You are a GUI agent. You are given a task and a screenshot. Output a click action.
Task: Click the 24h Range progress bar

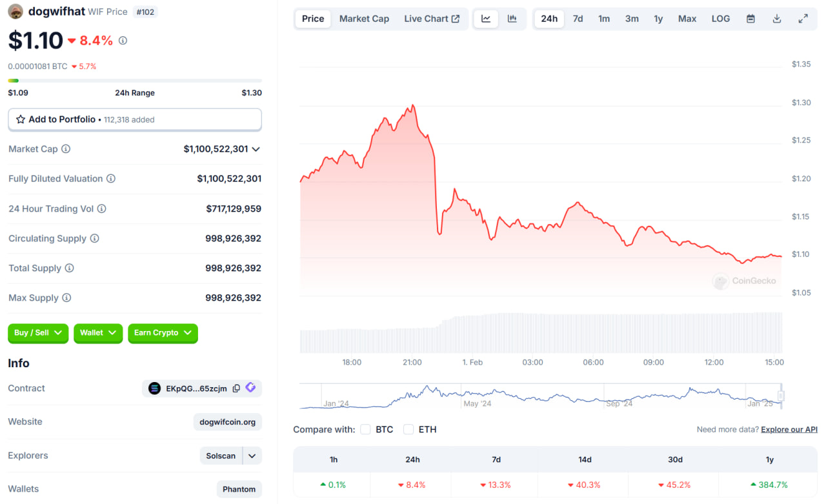(135, 81)
